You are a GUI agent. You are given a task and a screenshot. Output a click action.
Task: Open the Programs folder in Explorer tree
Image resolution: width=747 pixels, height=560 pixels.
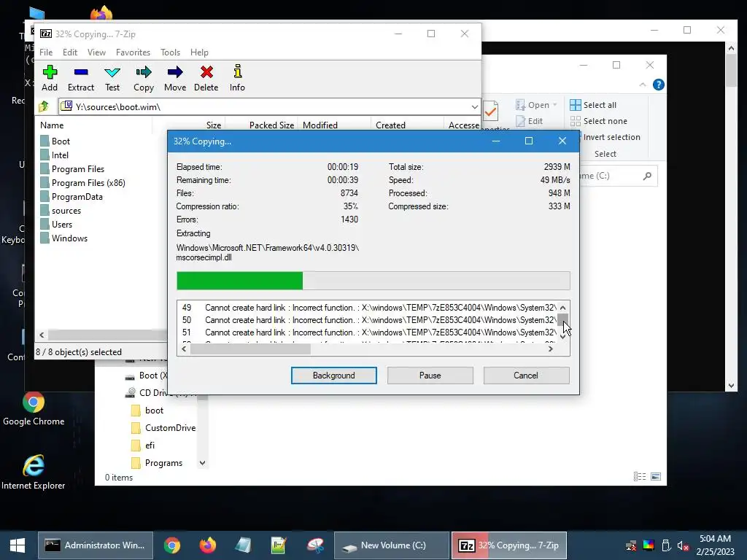tap(158, 463)
